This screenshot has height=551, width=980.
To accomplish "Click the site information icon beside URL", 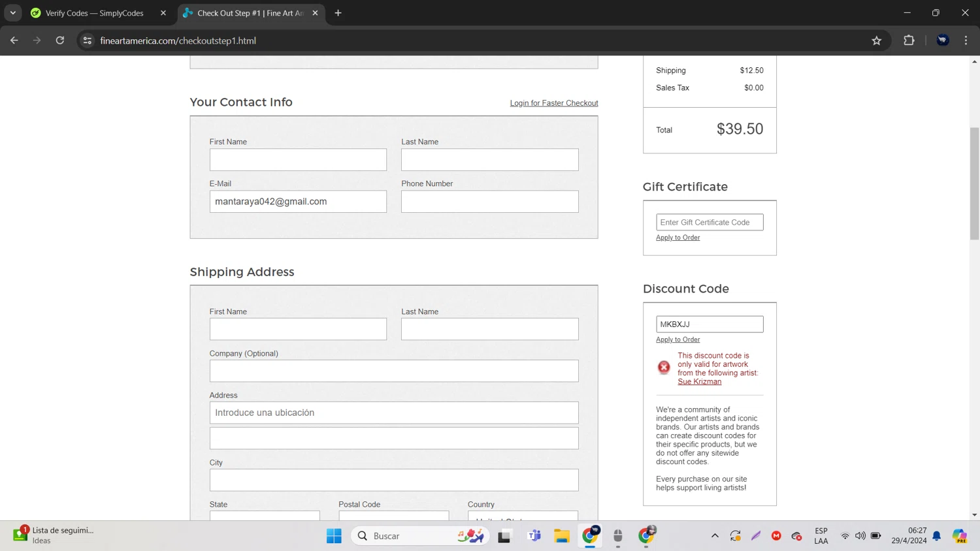I will point(88,40).
